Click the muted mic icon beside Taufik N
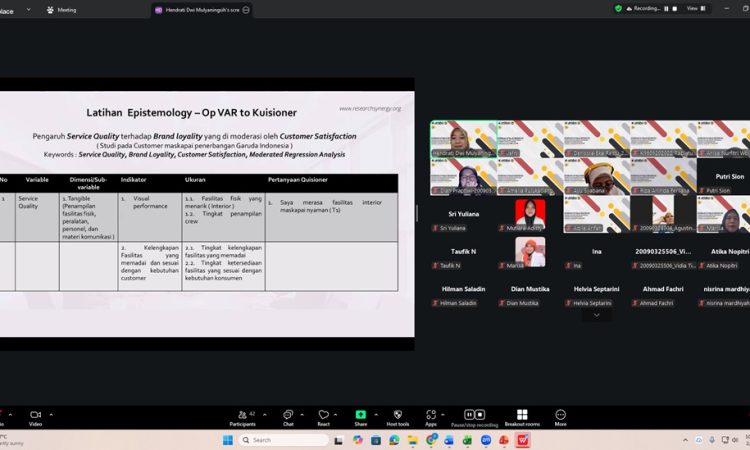The image size is (750, 450). [435, 265]
